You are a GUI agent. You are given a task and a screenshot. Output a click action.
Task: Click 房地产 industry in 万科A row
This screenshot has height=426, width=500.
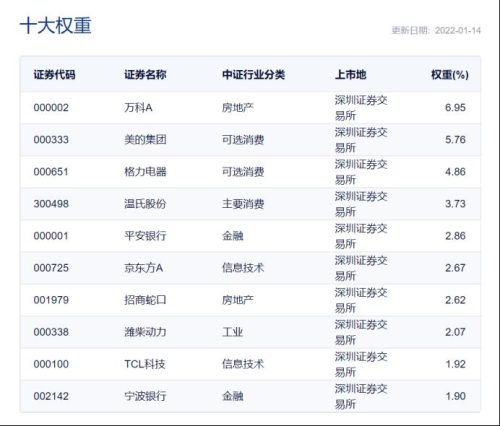238,108
